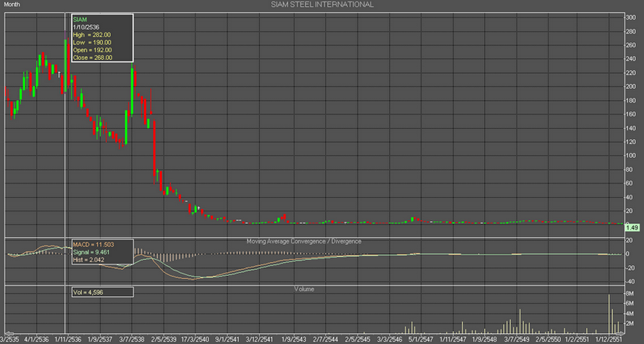Click the 5/1/2547 date axis label
This screenshot has width=644, height=344.
pos(421,340)
